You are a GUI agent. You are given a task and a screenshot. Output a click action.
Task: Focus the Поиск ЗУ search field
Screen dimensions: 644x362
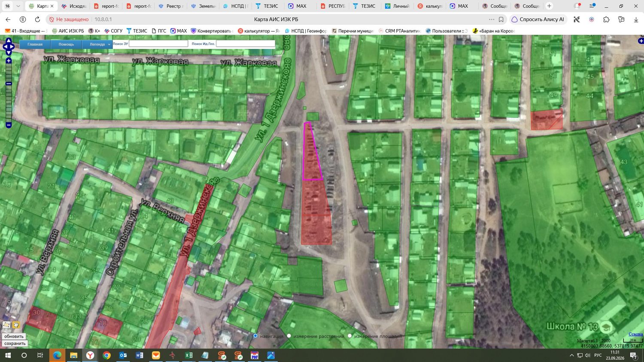(158, 44)
